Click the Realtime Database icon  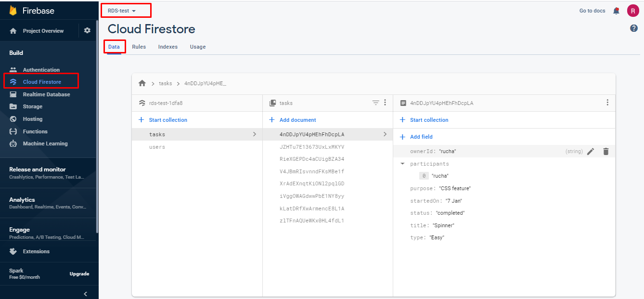tap(13, 94)
